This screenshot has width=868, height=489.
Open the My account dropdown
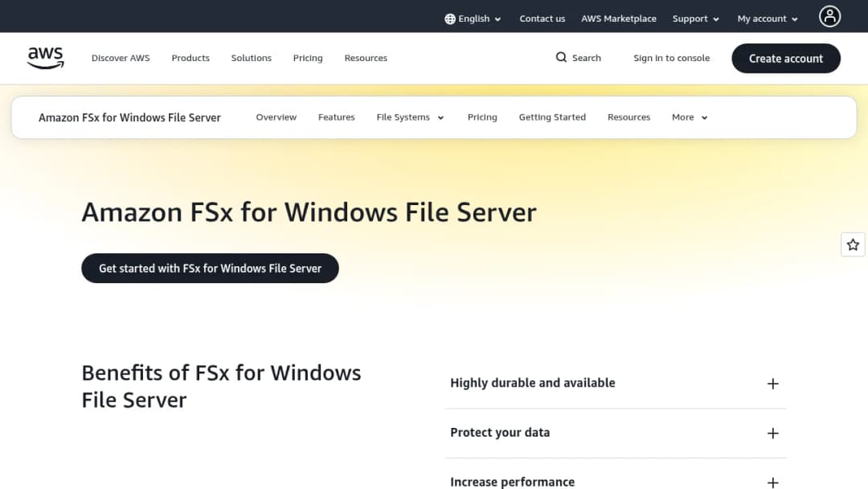tap(768, 18)
